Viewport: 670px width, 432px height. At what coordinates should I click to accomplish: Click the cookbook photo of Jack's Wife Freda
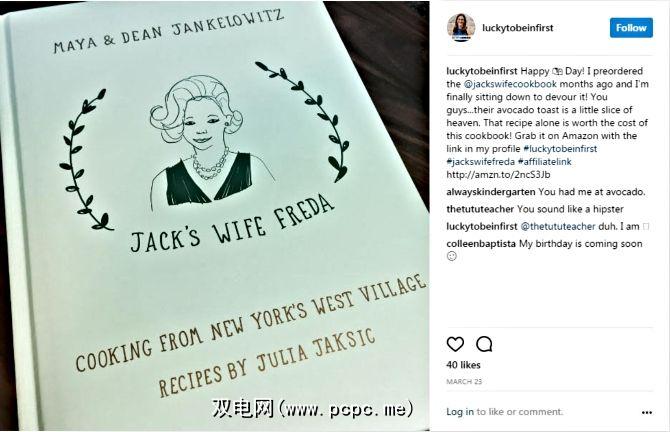215,216
